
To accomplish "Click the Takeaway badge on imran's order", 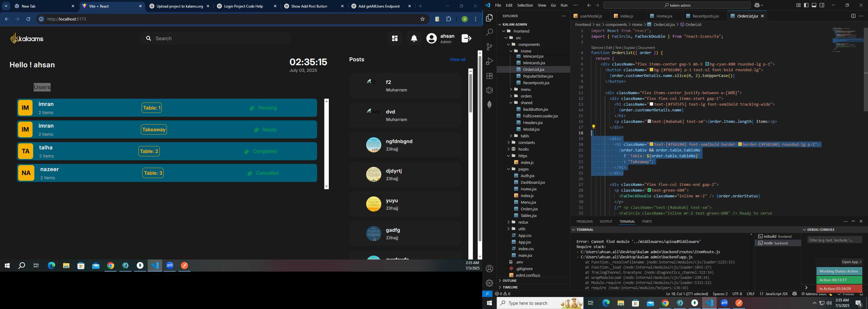I will click(x=154, y=129).
